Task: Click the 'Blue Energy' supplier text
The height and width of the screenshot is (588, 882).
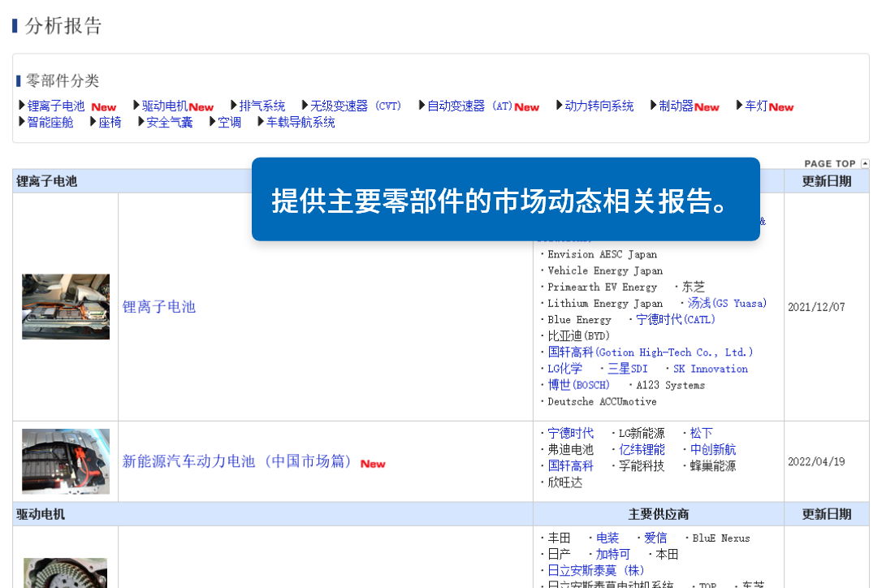Action: point(579,320)
